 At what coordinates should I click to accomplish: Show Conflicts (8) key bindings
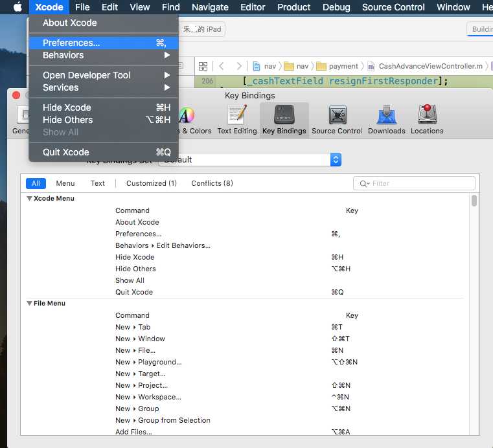pyautogui.click(x=212, y=183)
